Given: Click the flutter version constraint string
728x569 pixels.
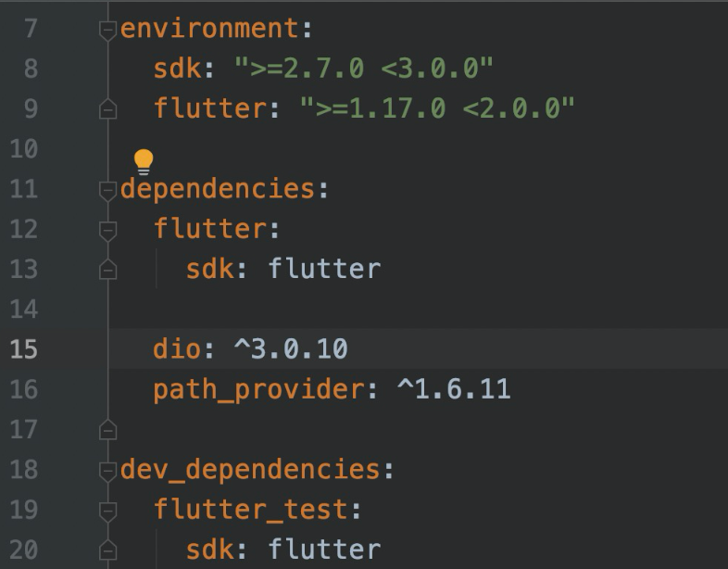Looking at the screenshot, I should tap(436, 109).
